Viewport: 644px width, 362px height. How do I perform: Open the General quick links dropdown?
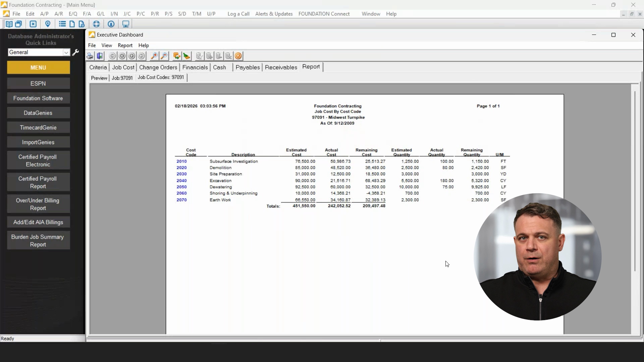pyautogui.click(x=39, y=52)
